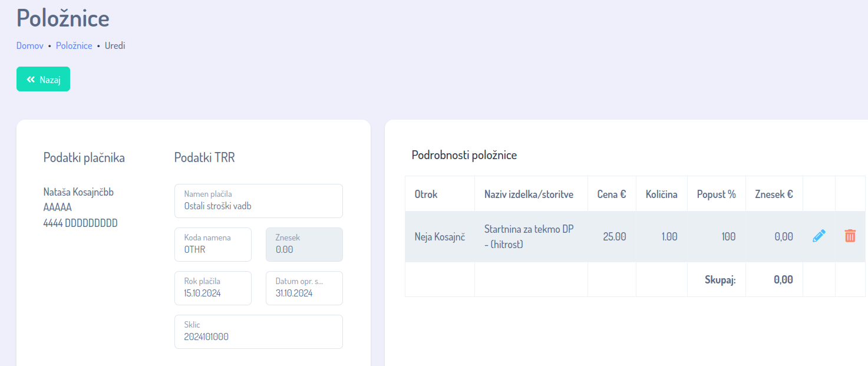The image size is (868, 366).
Task: Click the Uredi breadcrumb item
Action: tap(115, 45)
